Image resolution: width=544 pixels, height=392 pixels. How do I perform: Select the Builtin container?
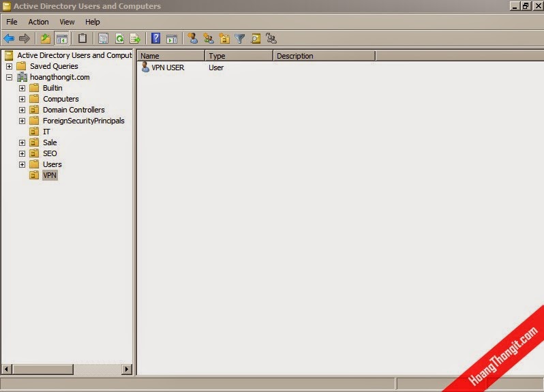[x=52, y=88]
